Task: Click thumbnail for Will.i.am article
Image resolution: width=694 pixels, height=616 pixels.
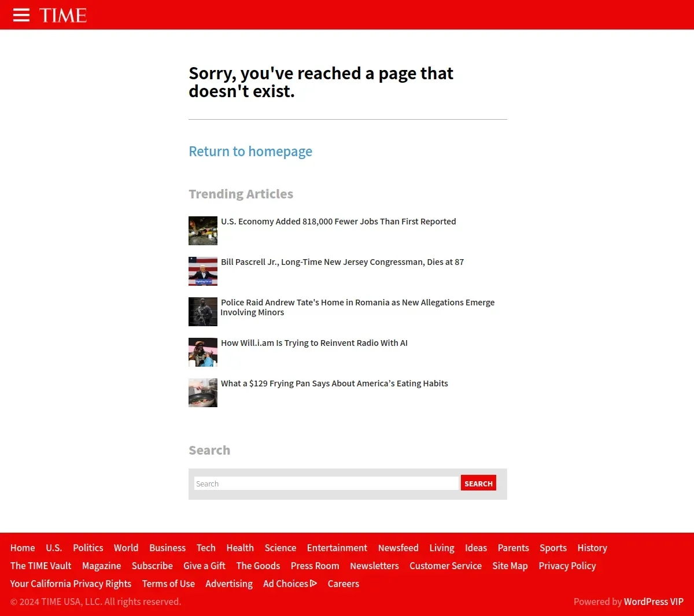Action: coord(203,352)
